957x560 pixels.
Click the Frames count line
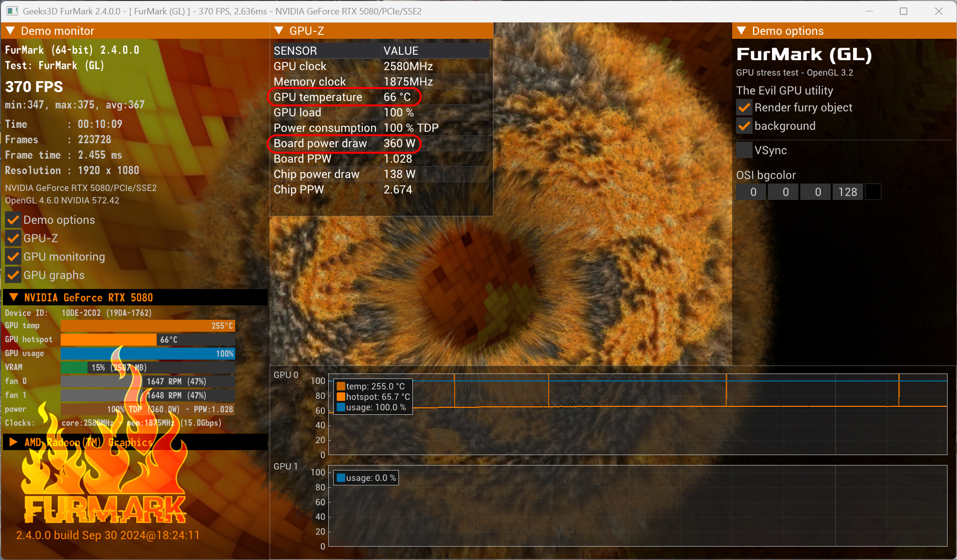pos(58,139)
